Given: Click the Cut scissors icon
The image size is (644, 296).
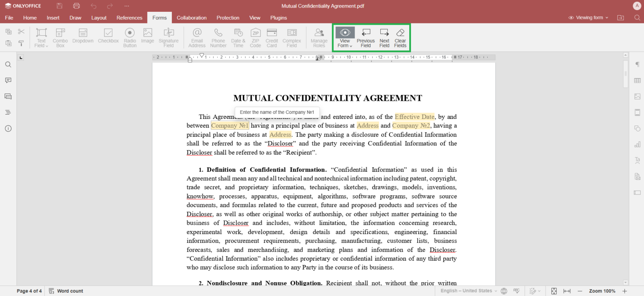Looking at the screenshot, I should click(21, 32).
